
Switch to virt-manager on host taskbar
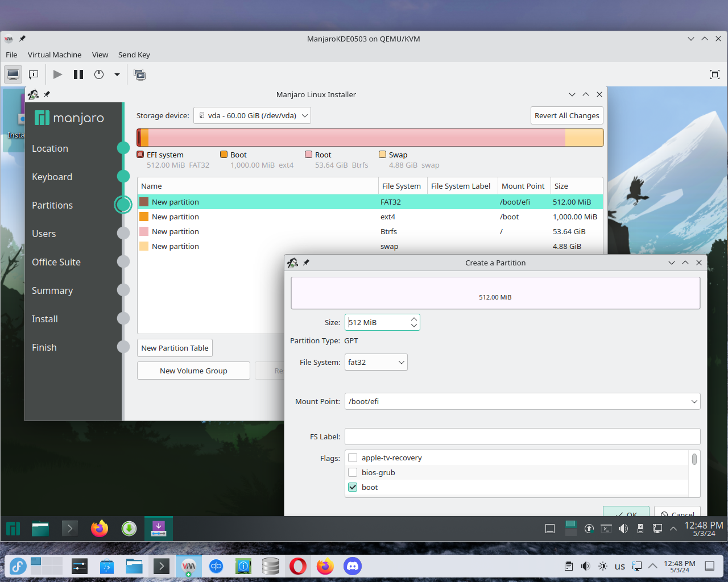[x=189, y=566]
